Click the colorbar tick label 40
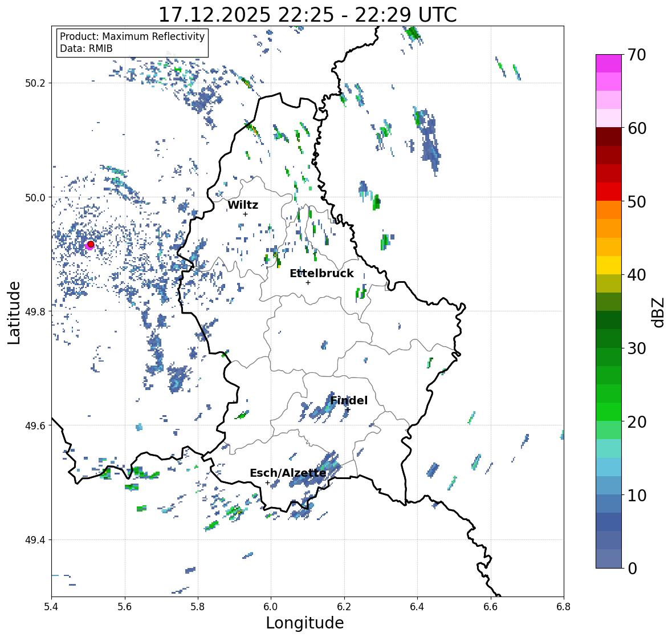 [637, 275]
